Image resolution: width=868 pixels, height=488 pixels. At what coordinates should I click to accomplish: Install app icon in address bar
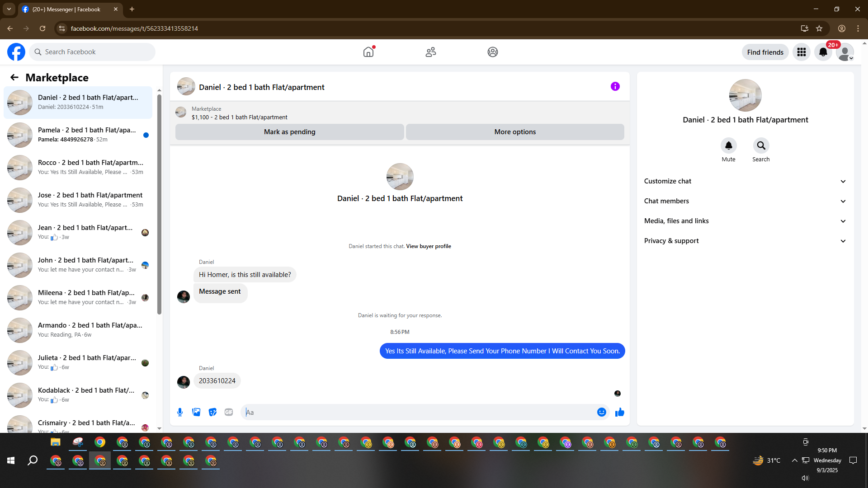[804, 28]
